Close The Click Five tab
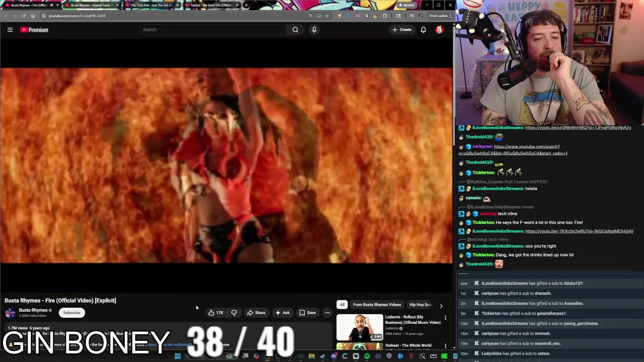The image size is (644, 362). 177,5
